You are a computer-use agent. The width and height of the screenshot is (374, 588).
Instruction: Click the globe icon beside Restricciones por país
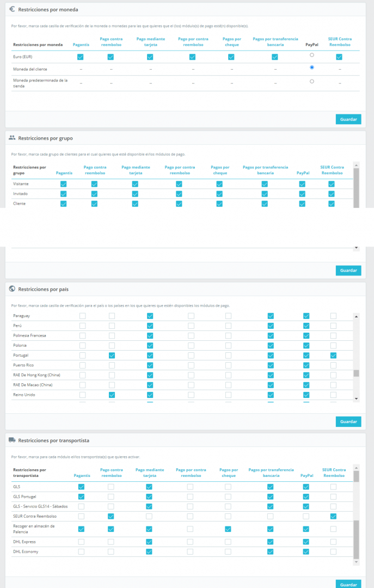12,289
